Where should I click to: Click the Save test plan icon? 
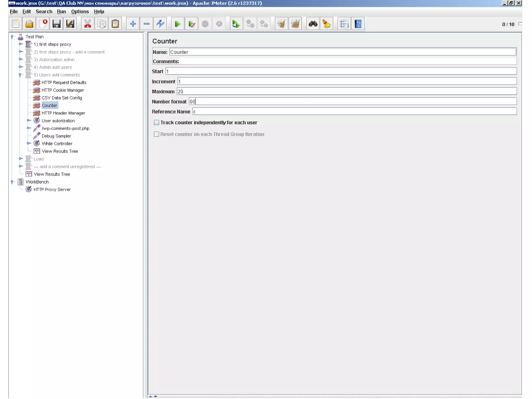point(56,24)
